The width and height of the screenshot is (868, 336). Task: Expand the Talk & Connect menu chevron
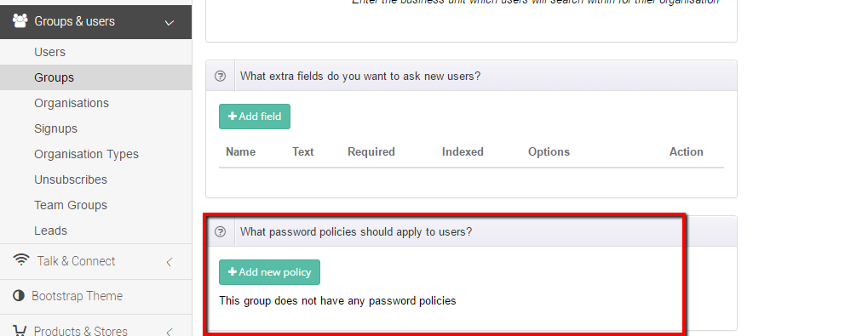click(x=170, y=262)
